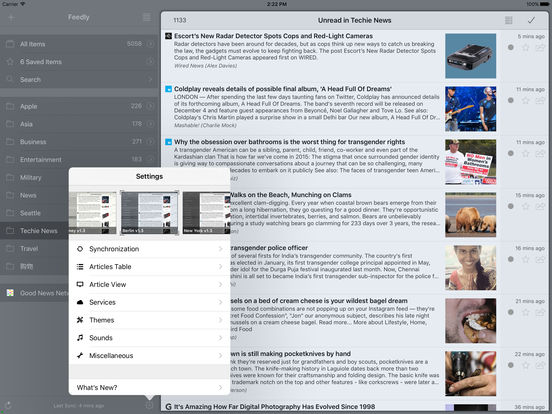Star the Coldplay final album article
552x414 pixels.
(525, 100)
